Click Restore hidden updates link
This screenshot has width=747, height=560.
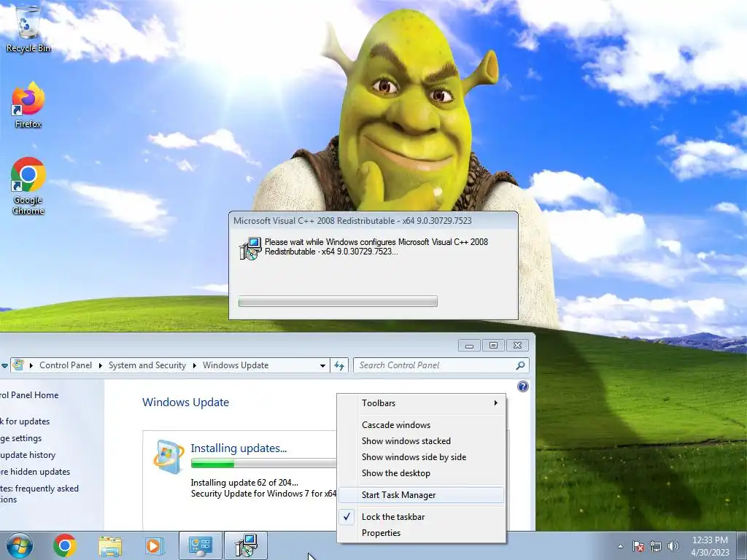[x=35, y=472]
